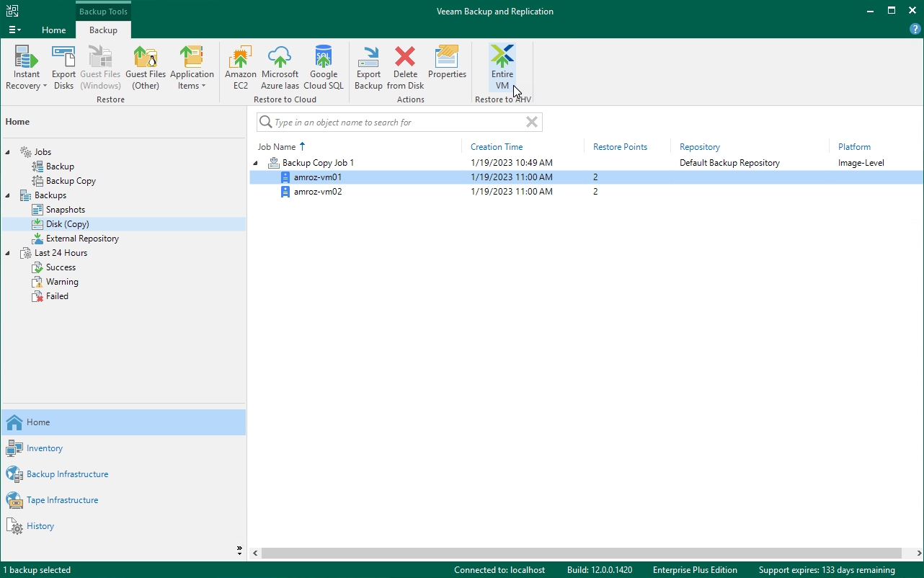Select the Backup ribbon tab

103,30
